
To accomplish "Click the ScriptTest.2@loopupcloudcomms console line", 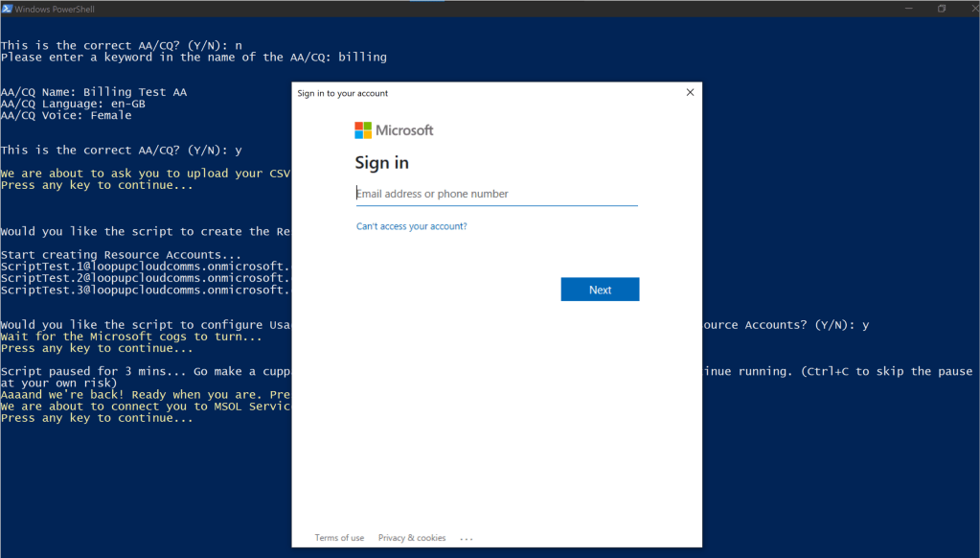I will (x=144, y=278).
